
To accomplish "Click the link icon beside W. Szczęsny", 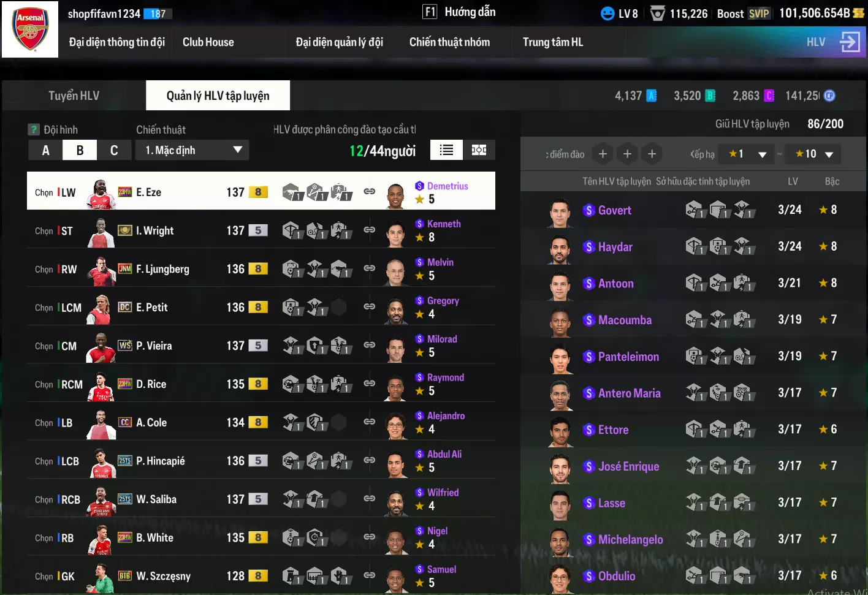I will pos(369,575).
